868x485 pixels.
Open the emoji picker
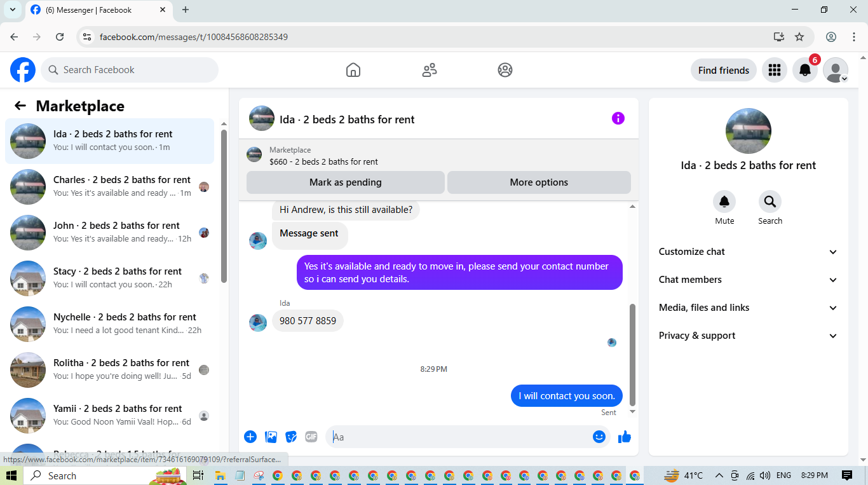tap(599, 437)
